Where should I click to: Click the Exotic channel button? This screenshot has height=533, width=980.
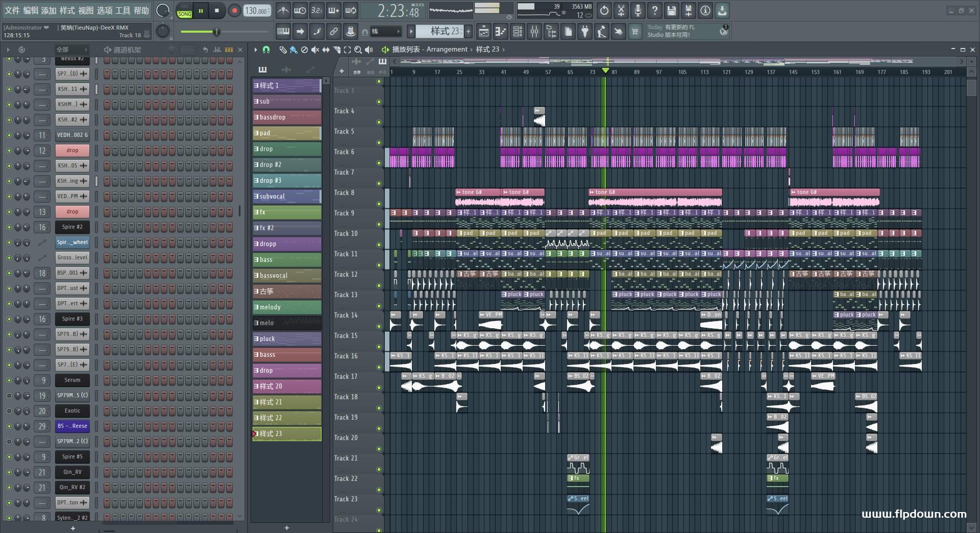[72, 411]
